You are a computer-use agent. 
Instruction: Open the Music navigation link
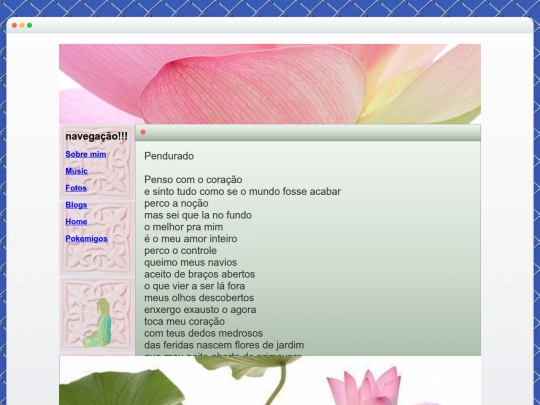(x=76, y=171)
